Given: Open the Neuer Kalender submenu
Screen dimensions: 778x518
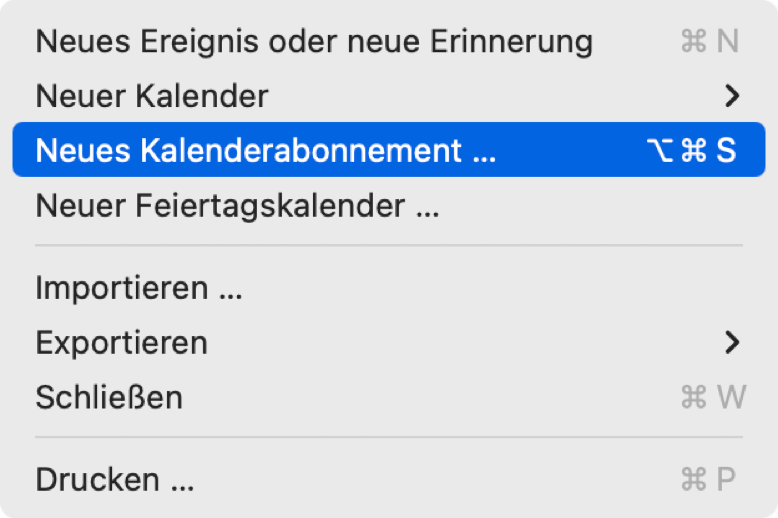Looking at the screenshot, I should pyautogui.click(x=152, y=96).
